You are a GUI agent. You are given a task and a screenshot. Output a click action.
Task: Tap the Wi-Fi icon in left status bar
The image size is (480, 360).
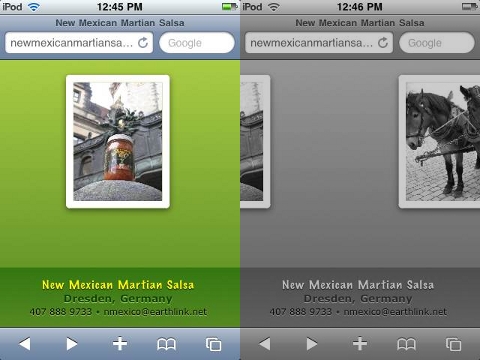pos(34,7)
